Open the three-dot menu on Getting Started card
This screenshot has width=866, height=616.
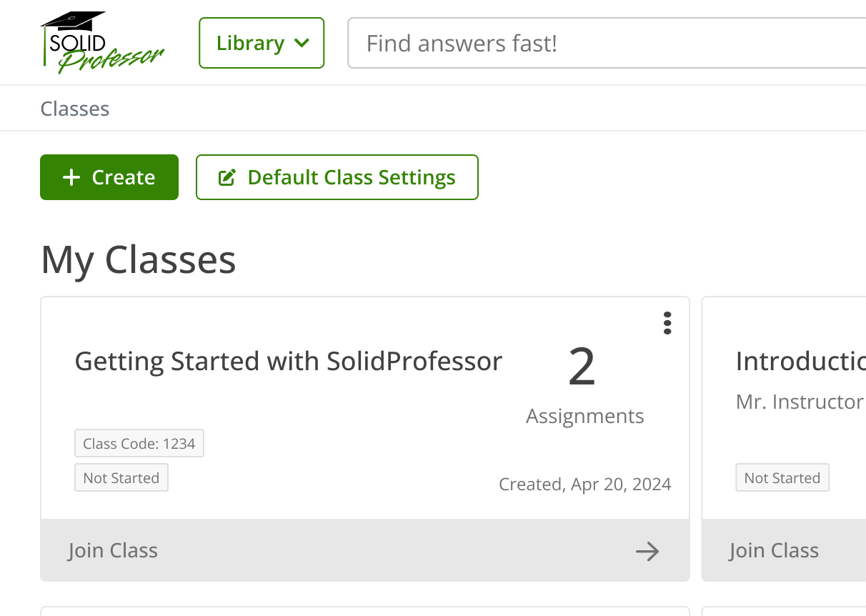point(667,323)
